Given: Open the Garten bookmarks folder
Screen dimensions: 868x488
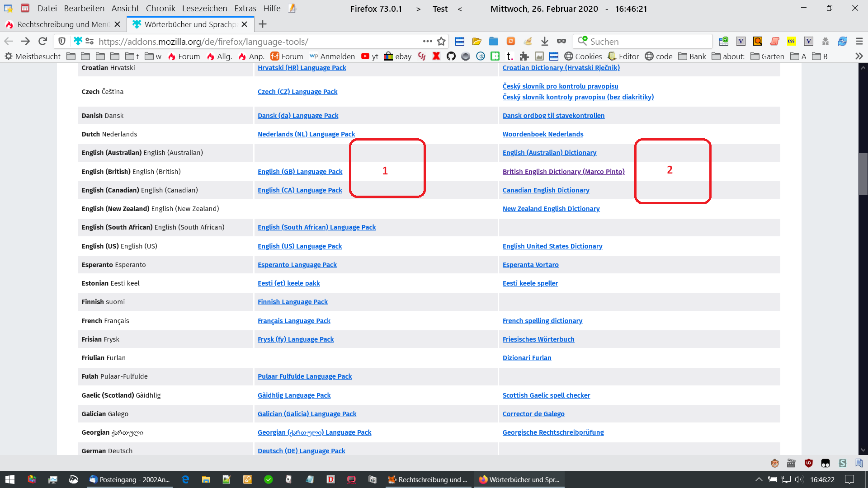Looking at the screenshot, I should coord(767,56).
